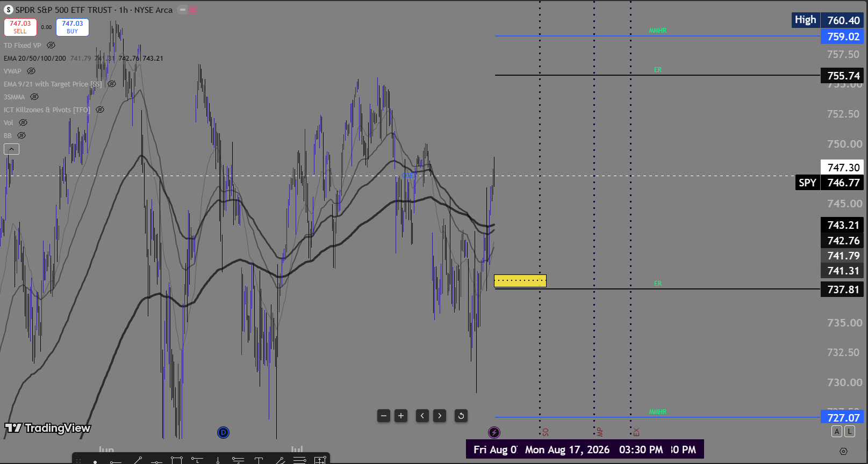Viewport: 868px width, 464px height.
Task: Toggle Vol indicator visibility
Action: pyautogui.click(x=23, y=122)
